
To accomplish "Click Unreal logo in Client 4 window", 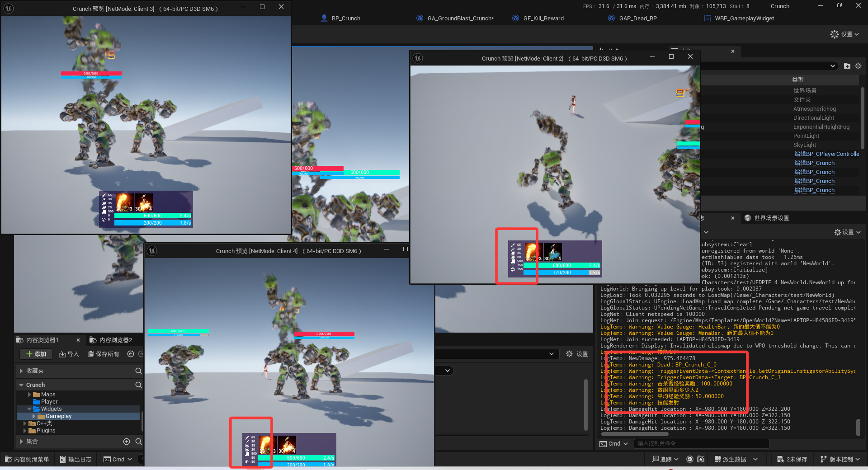I will click(x=152, y=250).
